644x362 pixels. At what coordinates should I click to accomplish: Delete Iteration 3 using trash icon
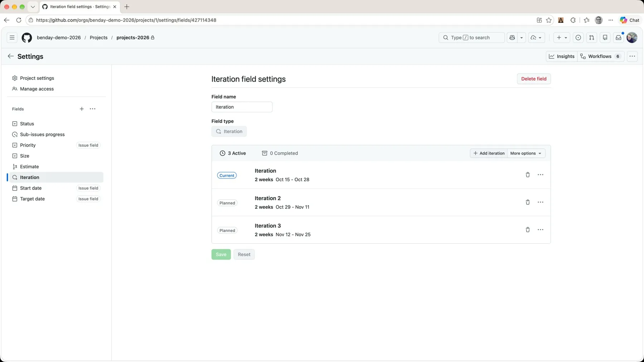(x=528, y=230)
